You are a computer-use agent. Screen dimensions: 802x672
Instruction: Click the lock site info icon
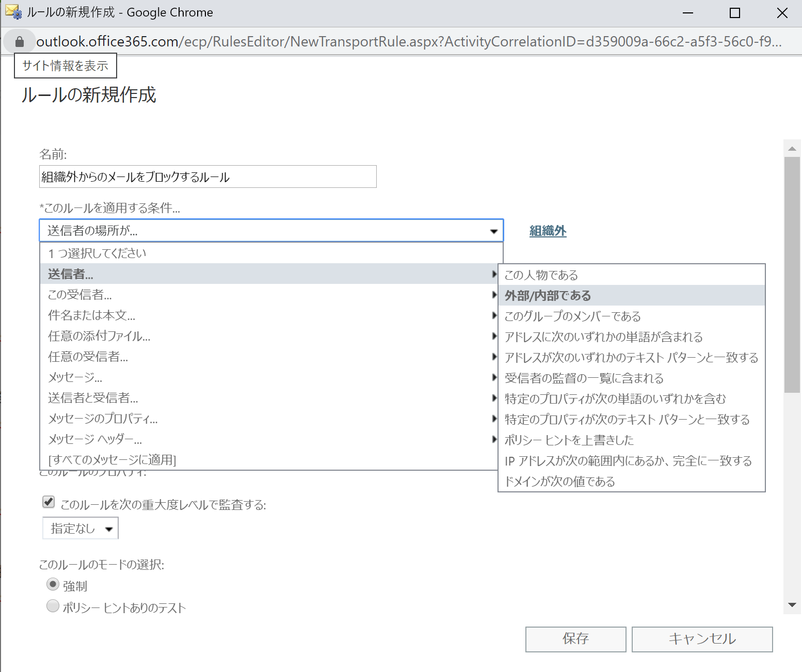point(20,41)
